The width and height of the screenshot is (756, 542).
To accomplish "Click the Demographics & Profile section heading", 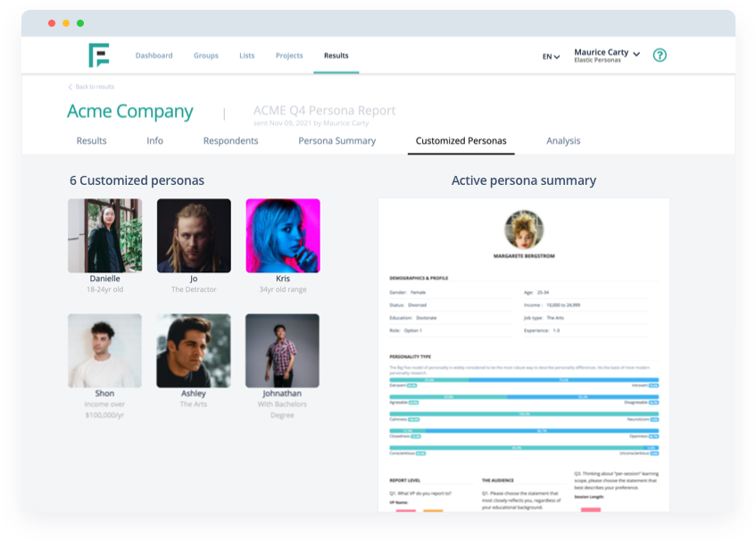I will click(x=419, y=279).
